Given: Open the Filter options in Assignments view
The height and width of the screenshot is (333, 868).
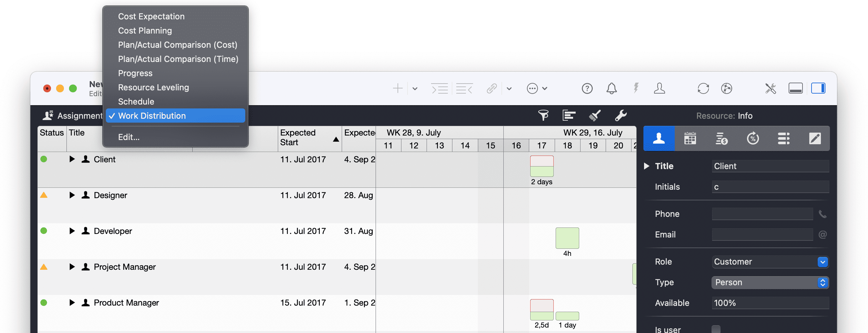Looking at the screenshot, I should pyautogui.click(x=544, y=115).
